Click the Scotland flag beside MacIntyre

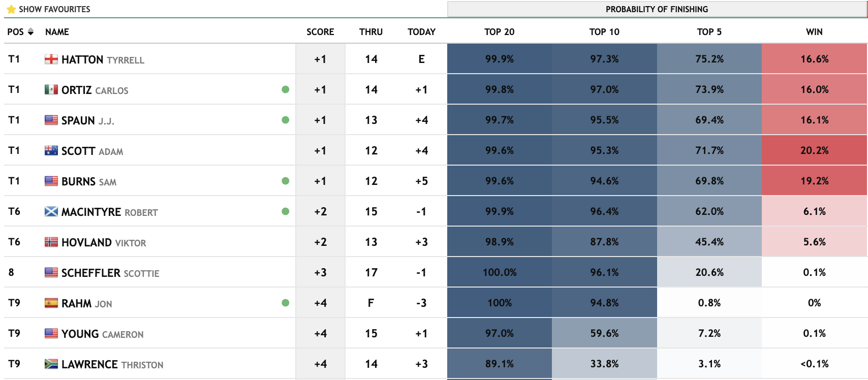(x=51, y=212)
